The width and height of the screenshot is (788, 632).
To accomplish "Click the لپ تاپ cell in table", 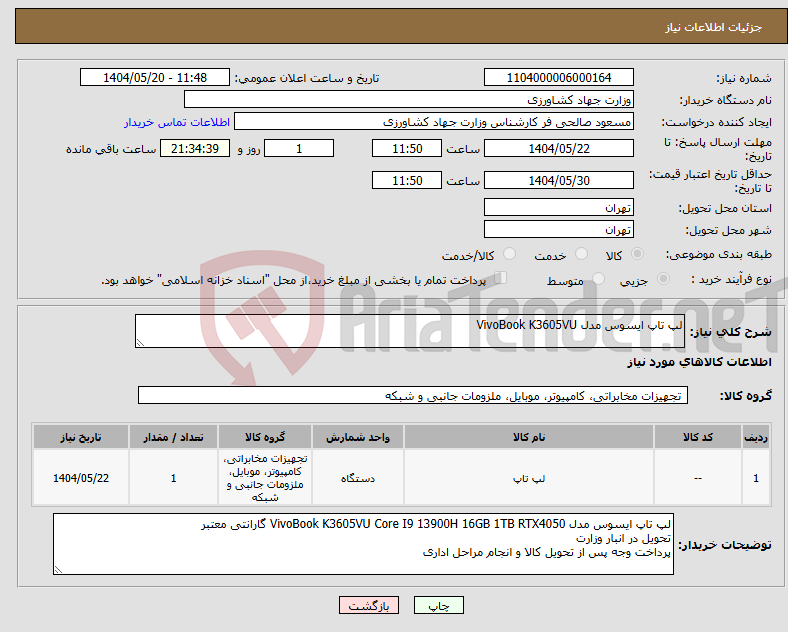I will (529, 478).
